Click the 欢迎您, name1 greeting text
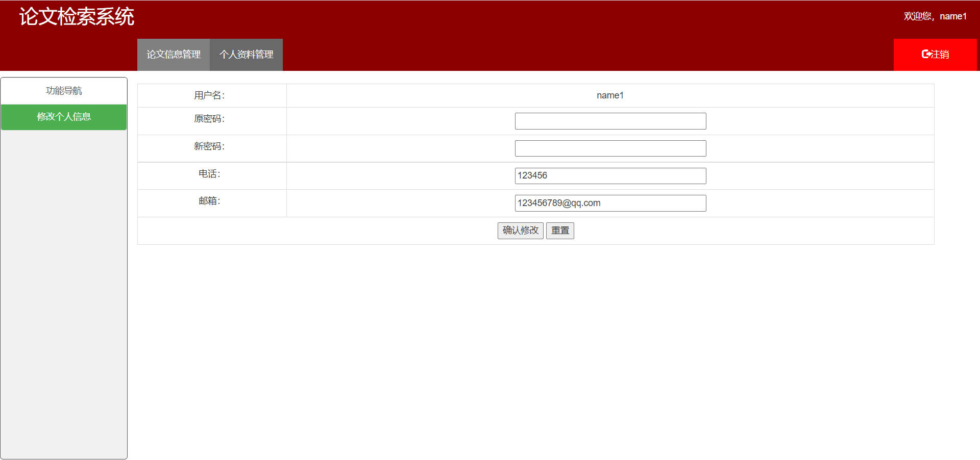 (935, 16)
